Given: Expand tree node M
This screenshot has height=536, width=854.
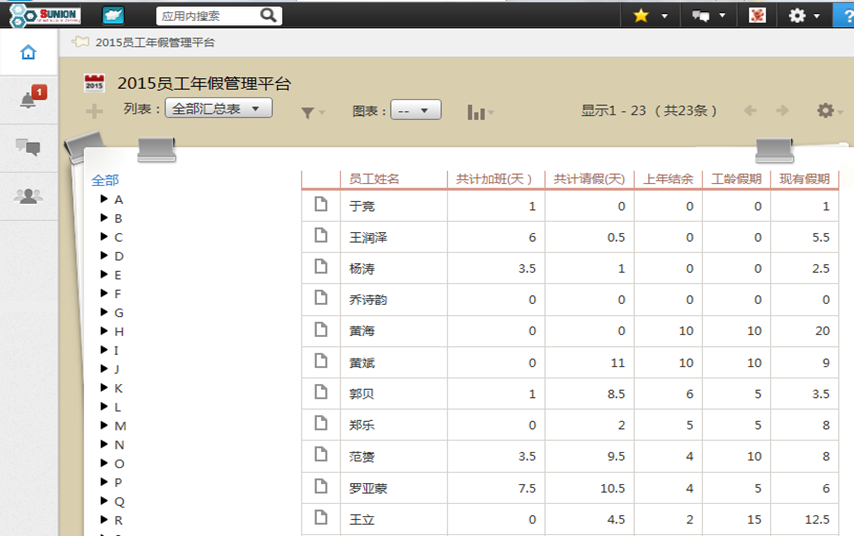Looking at the screenshot, I should pos(104,425).
